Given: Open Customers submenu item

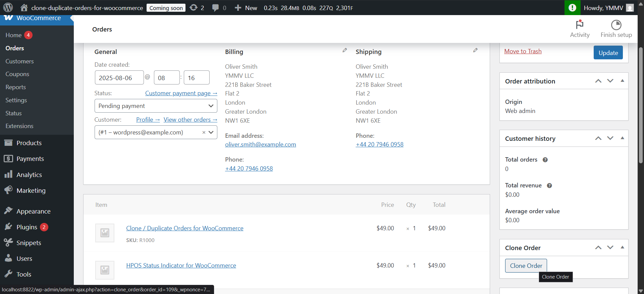Looking at the screenshot, I should click(19, 61).
